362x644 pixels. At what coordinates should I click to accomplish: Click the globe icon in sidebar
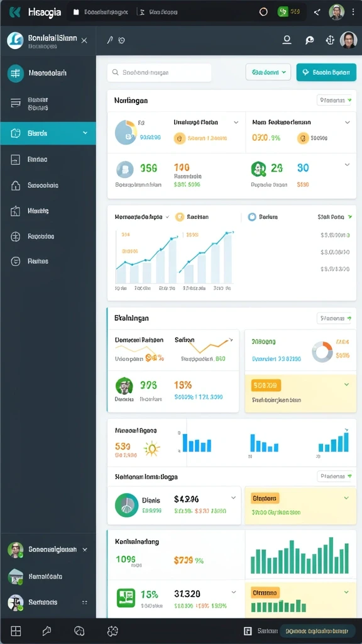click(x=15, y=236)
